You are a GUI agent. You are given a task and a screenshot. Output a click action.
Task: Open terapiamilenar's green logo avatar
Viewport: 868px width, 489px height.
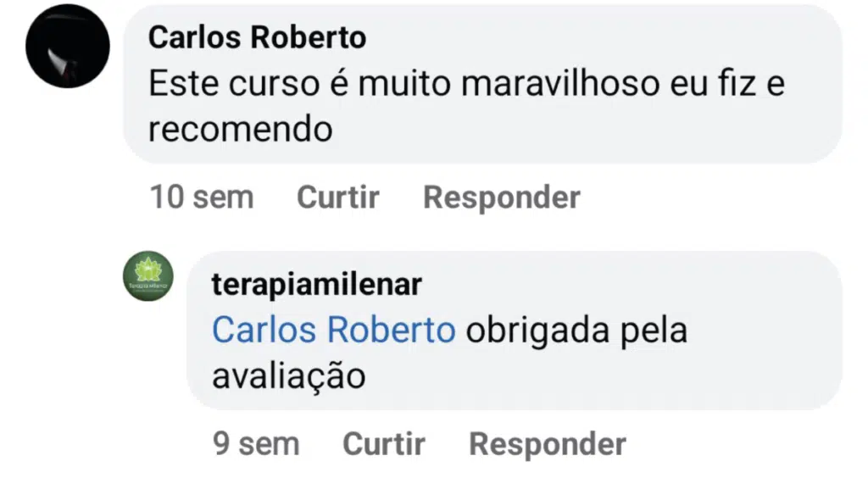point(147,277)
